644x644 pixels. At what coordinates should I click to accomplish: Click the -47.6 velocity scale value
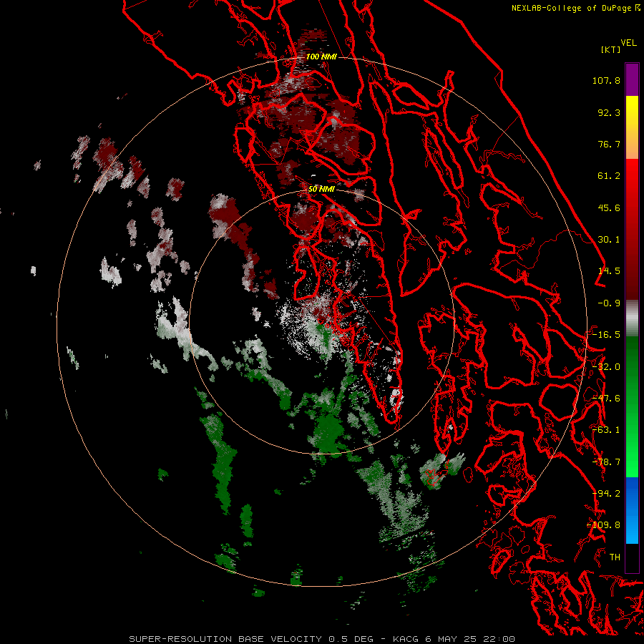coord(606,399)
